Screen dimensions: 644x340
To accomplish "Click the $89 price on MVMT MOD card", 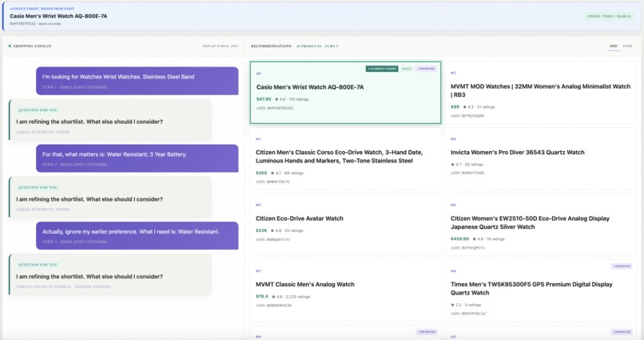I will coord(455,107).
